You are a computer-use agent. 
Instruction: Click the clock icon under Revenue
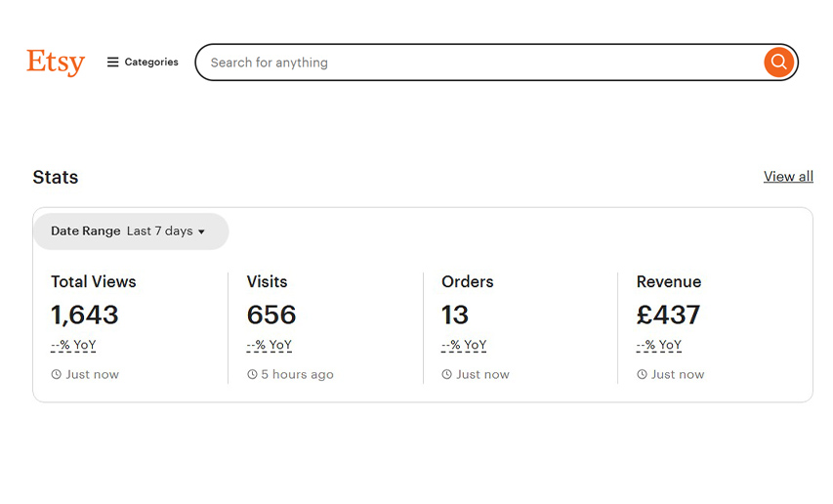(x=642, y=374)
